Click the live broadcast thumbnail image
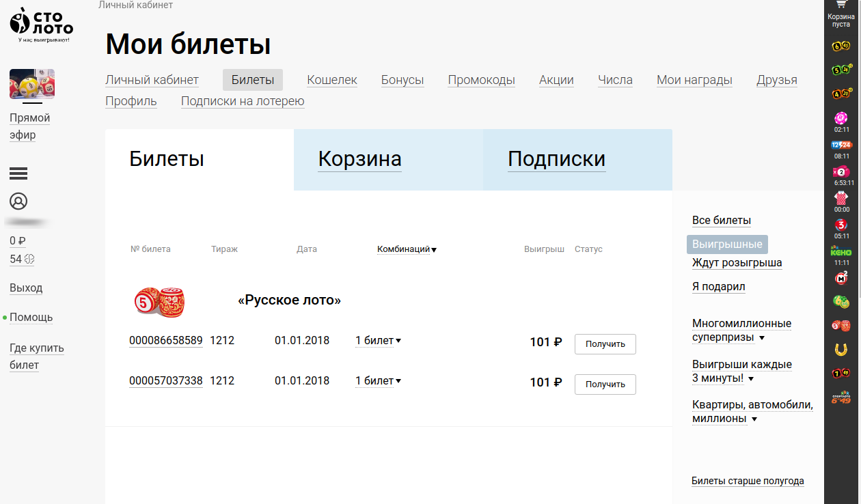861x504 pixels. pos(32,83)
